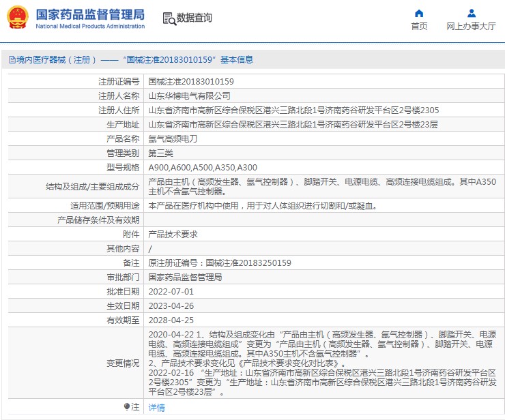Click the 结构及组成/主要组成成分 label
This screenshot has width=505, height=420.
coord(92,186)
